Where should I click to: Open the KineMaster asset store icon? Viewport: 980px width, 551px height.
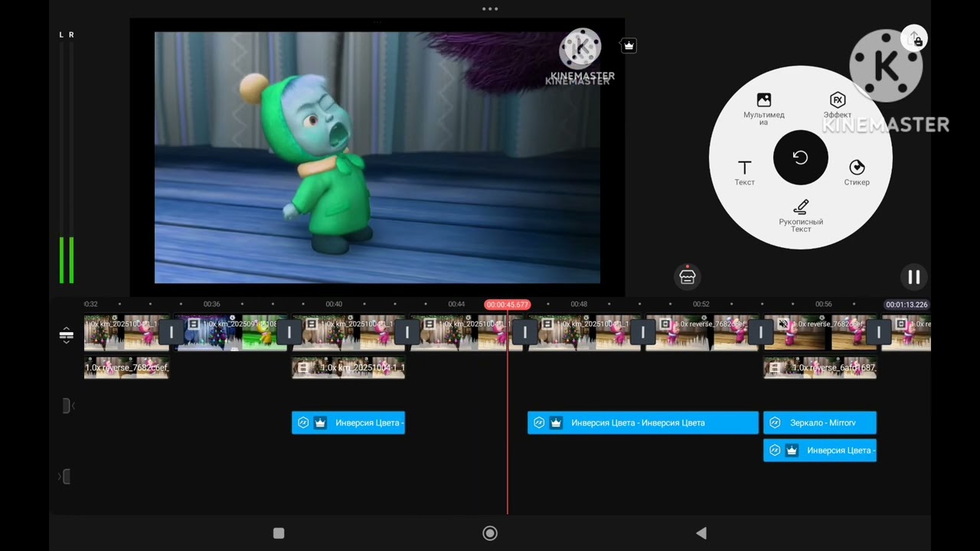(x=687, y=276)
